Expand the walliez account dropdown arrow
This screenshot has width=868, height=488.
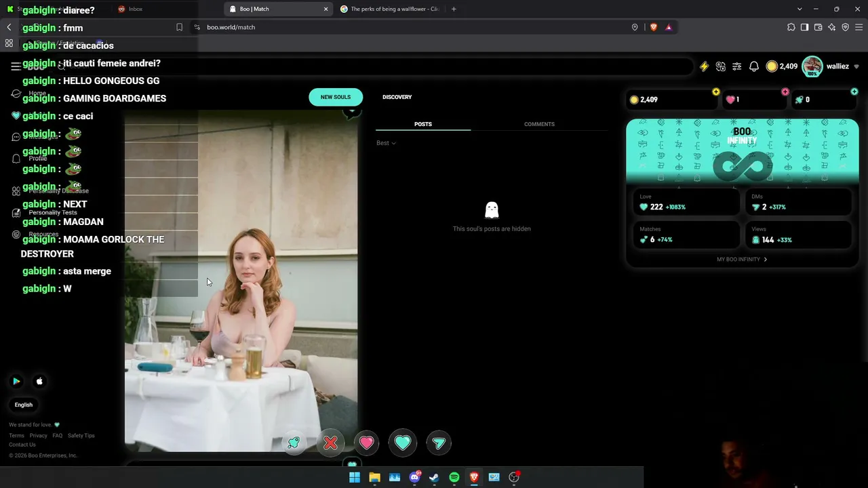(x=856, y=66)
